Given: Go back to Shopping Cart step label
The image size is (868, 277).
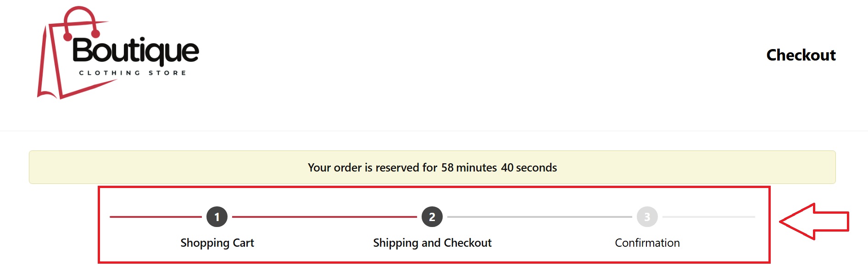Looking at the screenshot, I should (x=217, y=243).
